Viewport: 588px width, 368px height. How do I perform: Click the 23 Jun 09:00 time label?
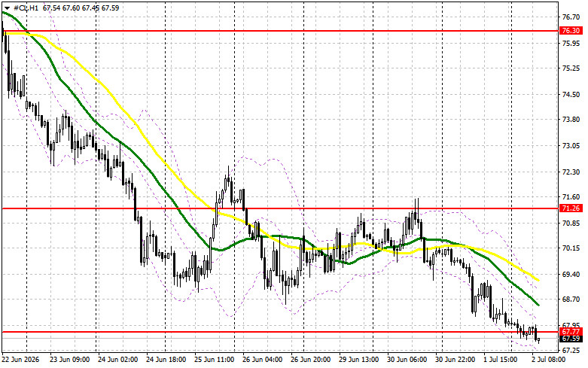point(70,360)
